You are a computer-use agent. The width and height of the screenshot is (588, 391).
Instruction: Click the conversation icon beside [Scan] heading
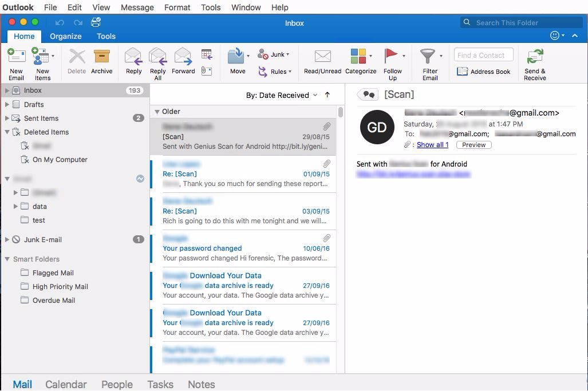[368, 94]
